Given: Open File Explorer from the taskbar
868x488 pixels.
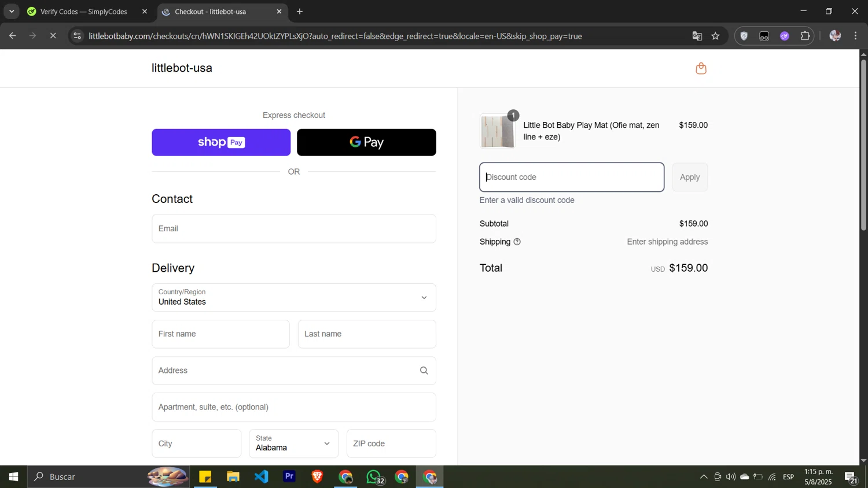Looking at the screenshot, I should pyautogui.click(x=233, y=477).
